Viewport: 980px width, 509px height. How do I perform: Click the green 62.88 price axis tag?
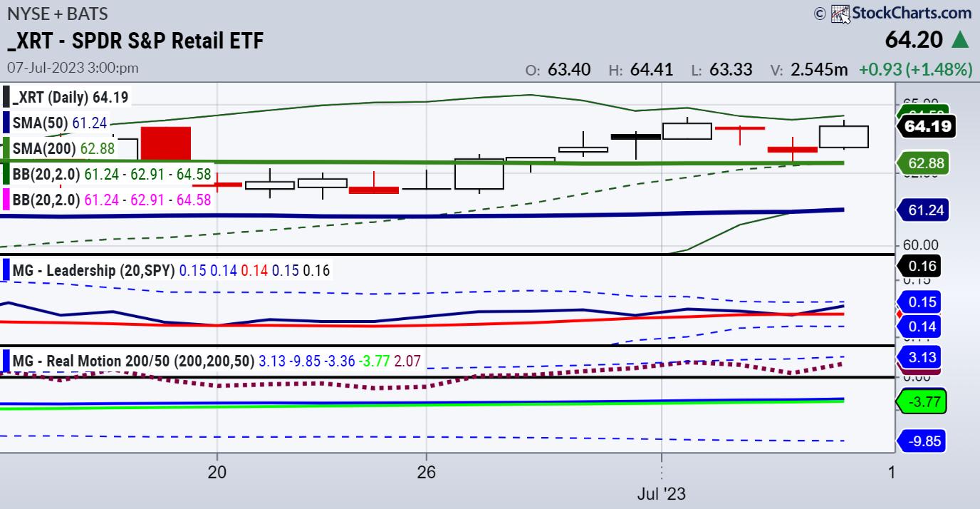pos(922,163)
